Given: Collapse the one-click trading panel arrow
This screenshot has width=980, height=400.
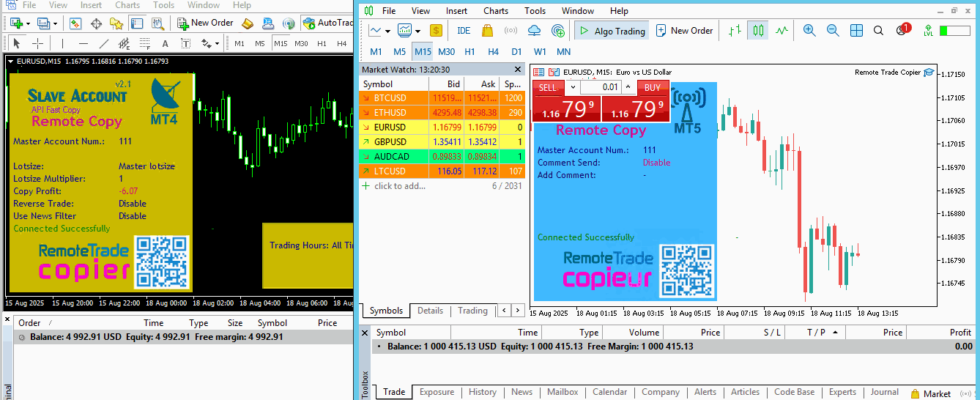Looking at the screenshot, I should click(x=572, y=87).
